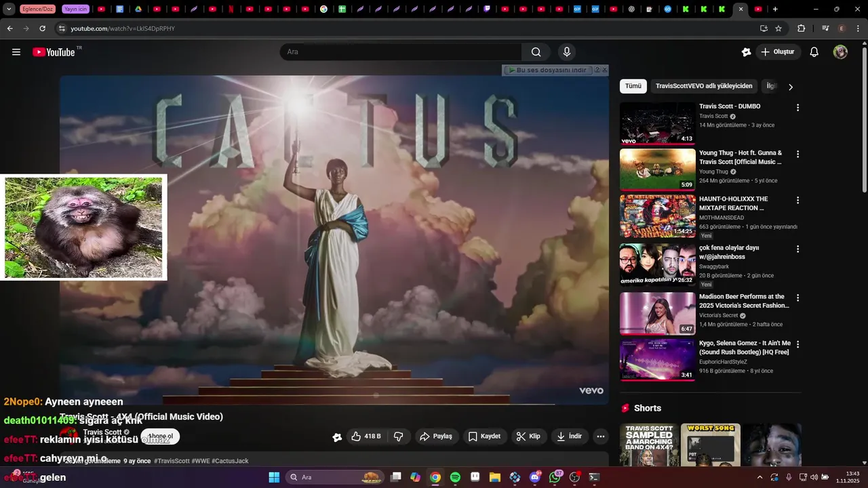The width and height of the screenshot is (868, 488).
Task: Open options menu for Travis Scott - DUMBO
Action: (x=797, y=108)
